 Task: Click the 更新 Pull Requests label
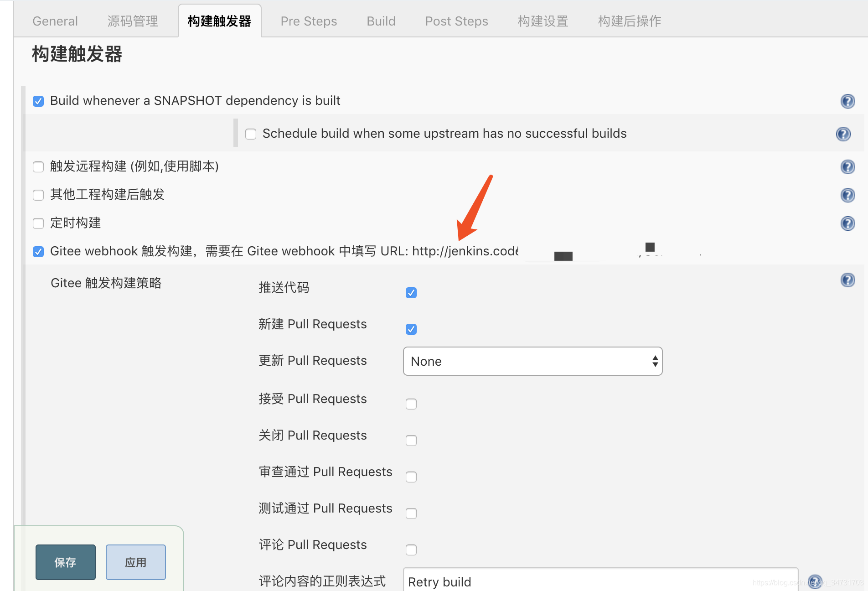click(x=313, y=360)
